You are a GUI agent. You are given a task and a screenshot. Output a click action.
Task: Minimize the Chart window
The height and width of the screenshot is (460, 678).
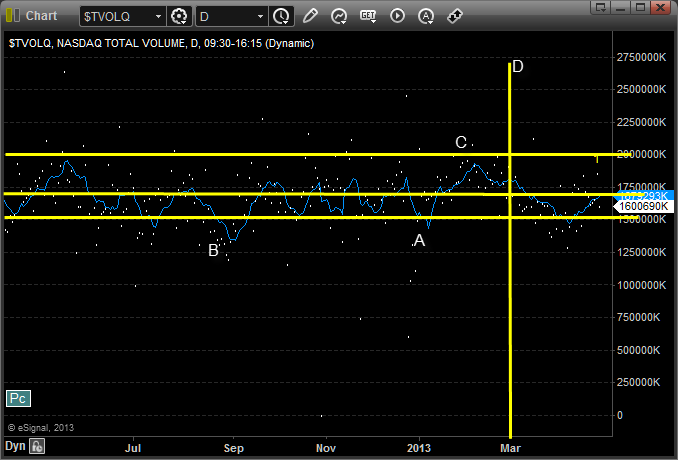pyautogui.click(x=620, y=7)
